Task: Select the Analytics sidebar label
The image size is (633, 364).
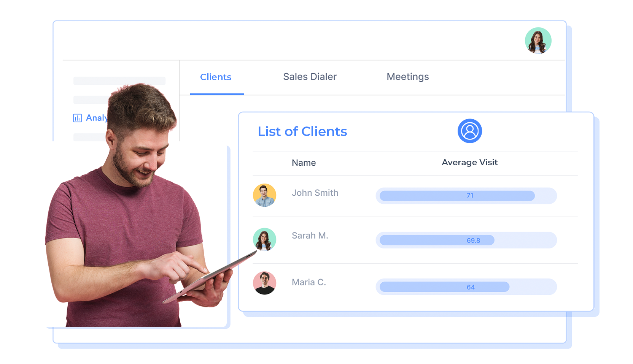Action: [x=96, y=118]
